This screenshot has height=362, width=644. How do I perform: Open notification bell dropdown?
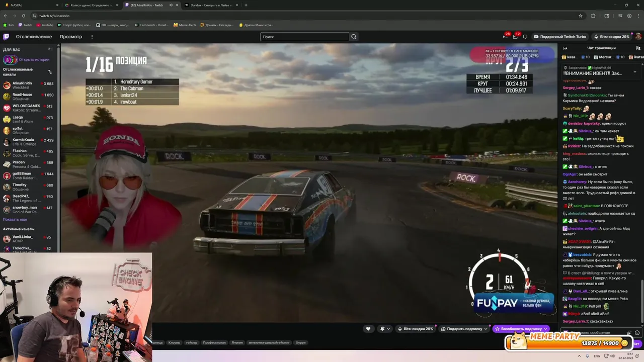[385, 329]
